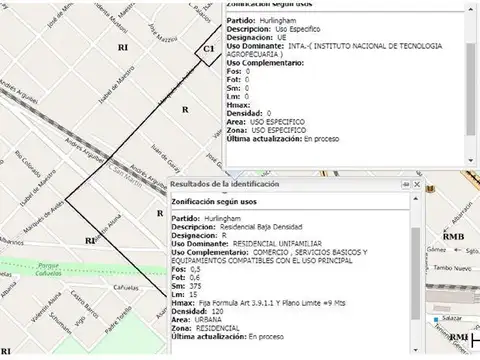The image size is (480, 360).
Task: Click the Padre Torello street label
Action: [118, 319]
